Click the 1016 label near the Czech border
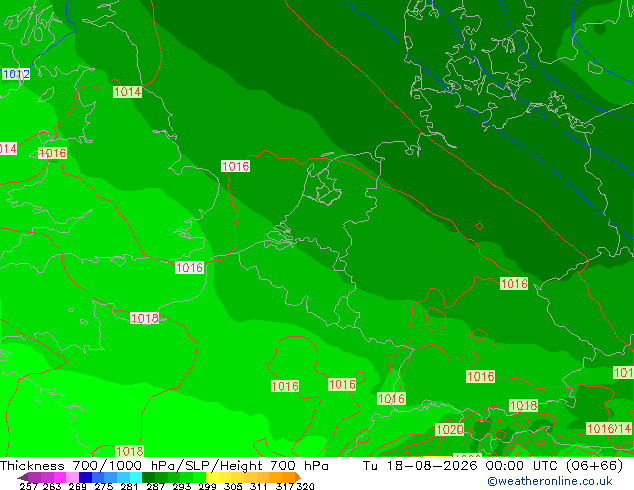Image resolution: width=634 pixels, height=490 pixels. [514, 283]
